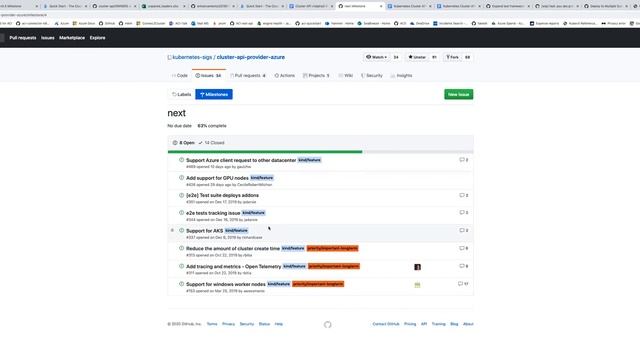Switch to the Labels view
Image resolution: width=640 pixels, height=360 pixels.
click(181, 94)
